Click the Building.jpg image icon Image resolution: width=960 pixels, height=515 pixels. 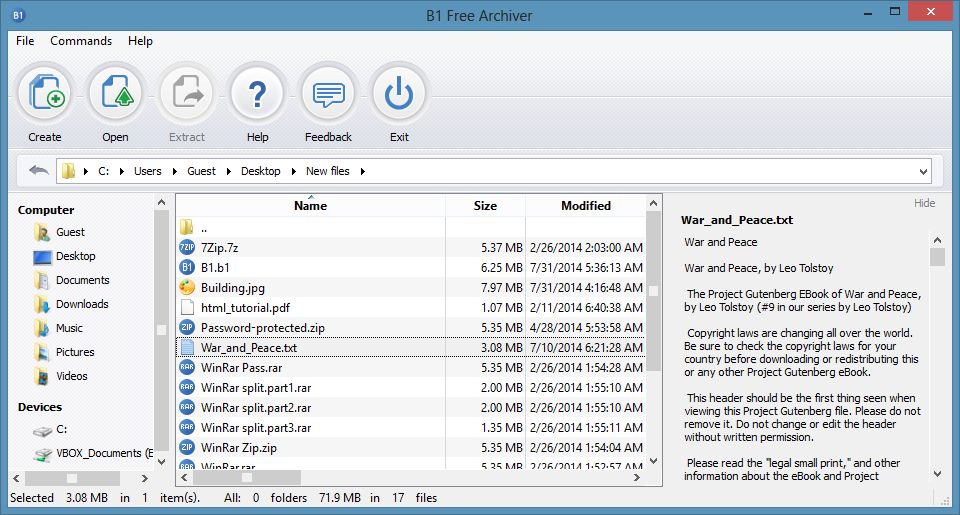tap(187, 287)
